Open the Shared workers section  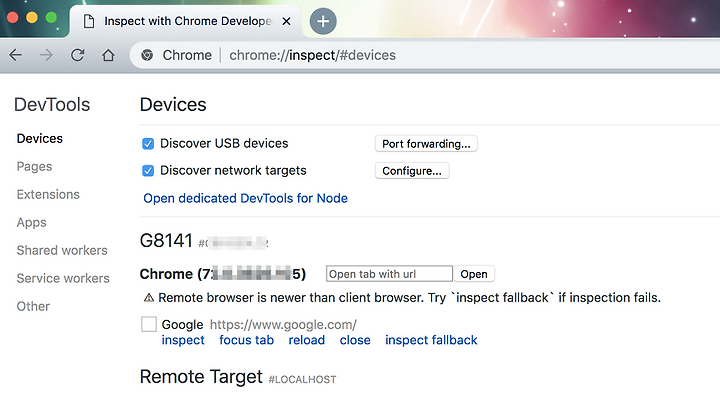(x=62, y=251)
